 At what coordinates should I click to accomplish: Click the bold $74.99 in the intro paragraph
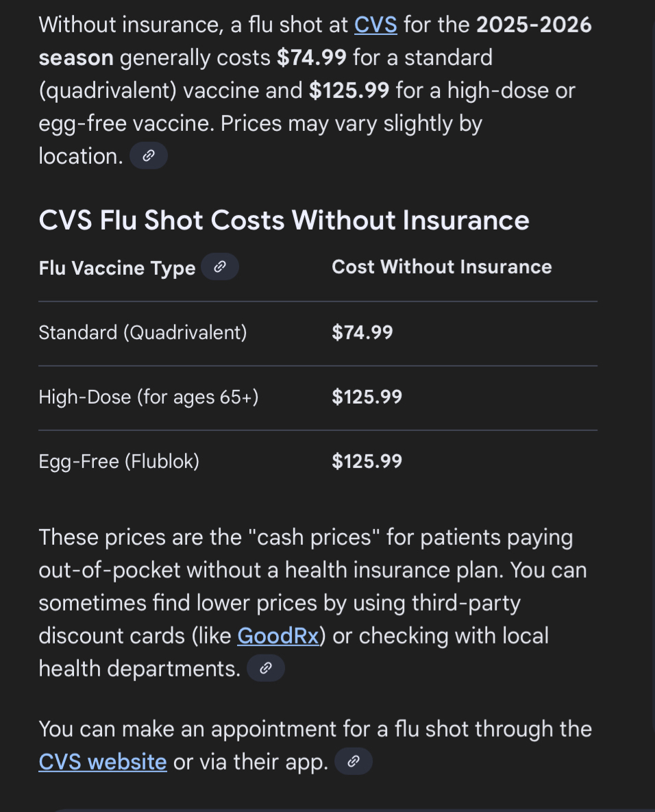pyautogui.click(x=312, y=58)
